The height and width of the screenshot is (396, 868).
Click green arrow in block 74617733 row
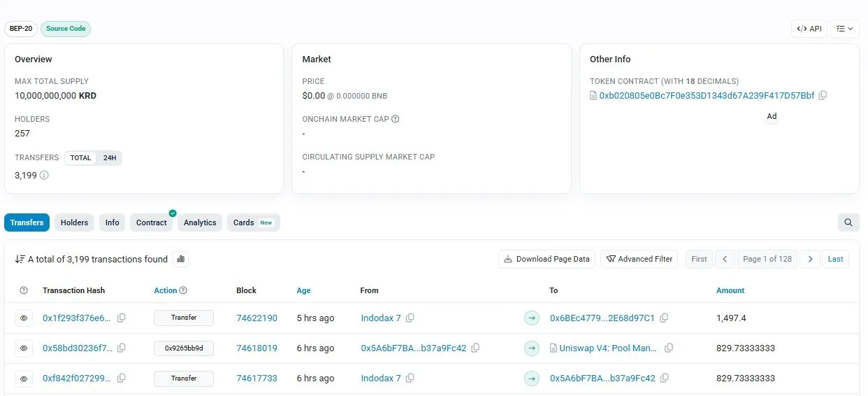[x=532, y=379]
